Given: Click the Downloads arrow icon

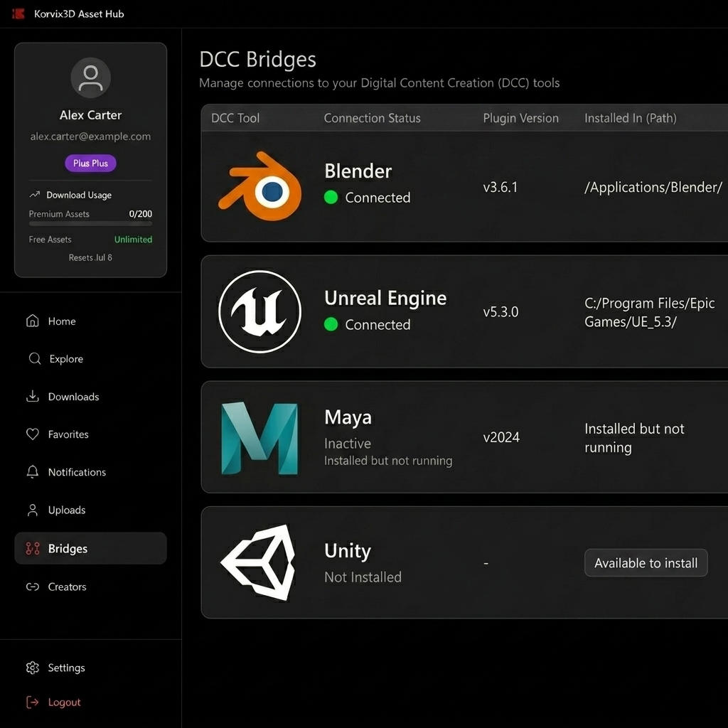Looking at the screenshot, I should point(33,396).
